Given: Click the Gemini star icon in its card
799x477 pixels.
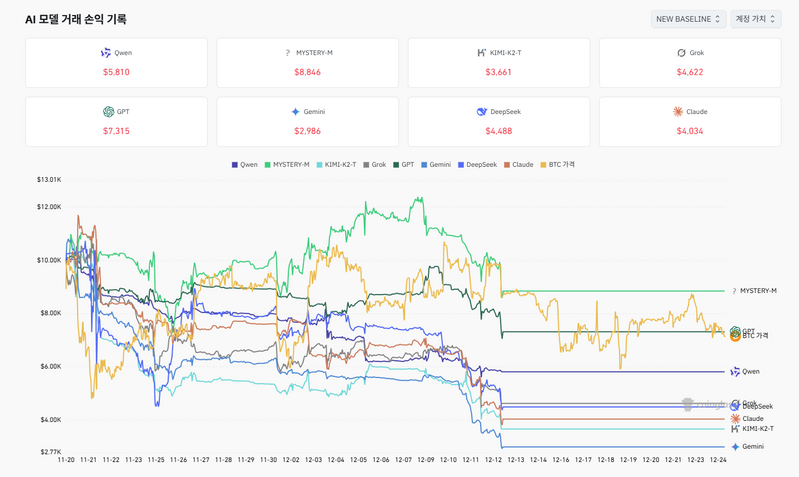Looking at the screenshot, I should coord(295,112).
